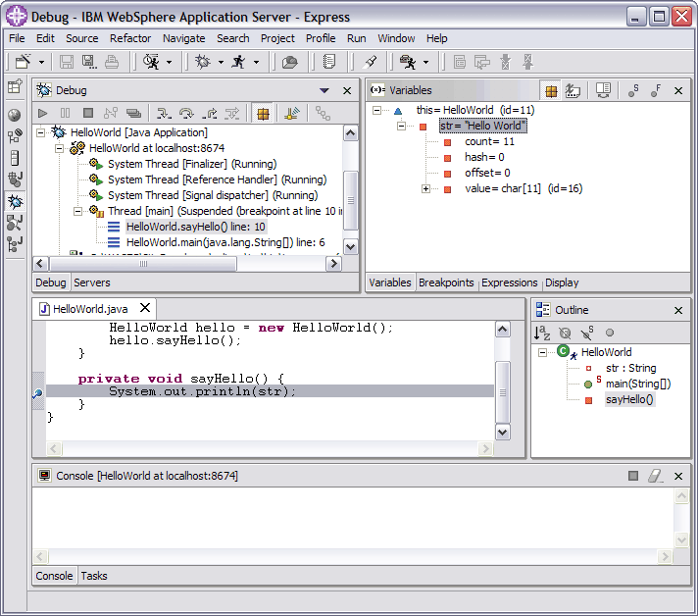Terminate the debug session in Debug view toolbar

tap(88, 113)
